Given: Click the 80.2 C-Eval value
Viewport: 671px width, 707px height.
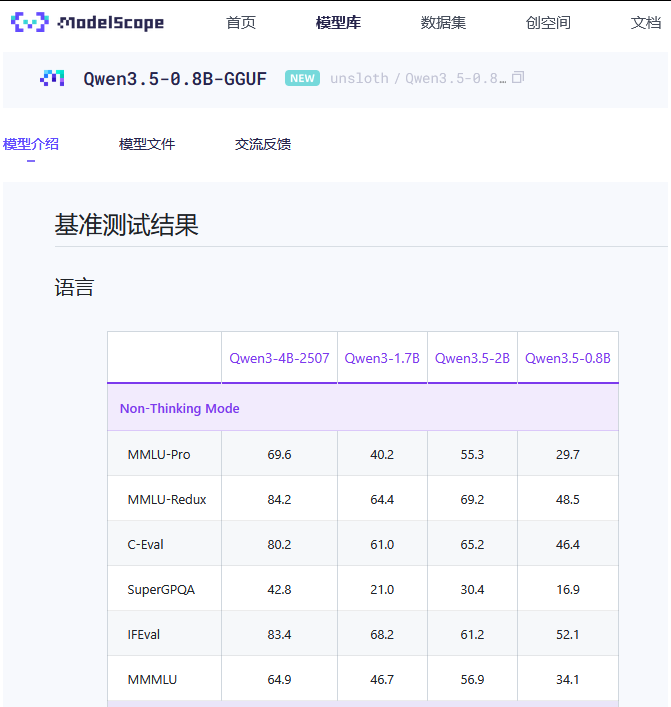Looking at the screenshot, I should (x=279, y=545).
